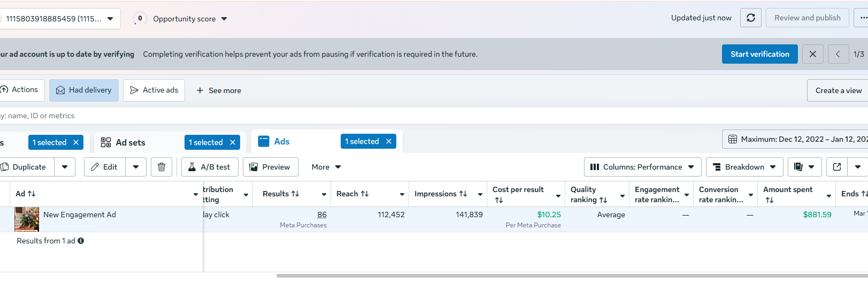Image resolution: width=868 pixels, height=283 pixels.
Task: Select the Had delivery filter view
Action: click(84, 90)
